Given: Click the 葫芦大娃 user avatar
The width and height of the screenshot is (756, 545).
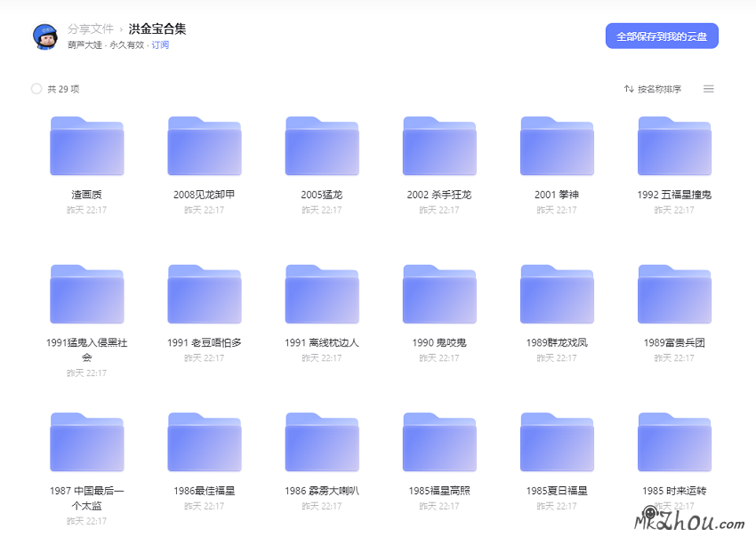Looking at the screenshot, I should 45,36.
